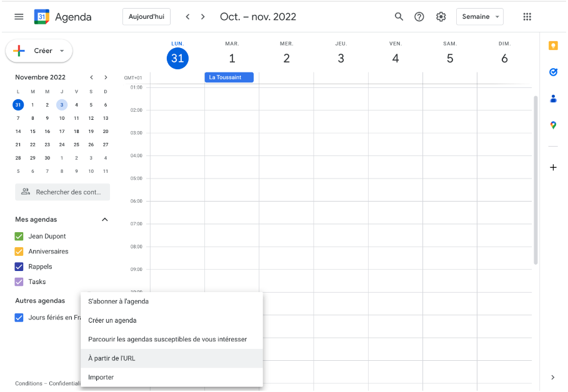Toggle the Anniversaires calendar checkbox

tap(19, 252)
